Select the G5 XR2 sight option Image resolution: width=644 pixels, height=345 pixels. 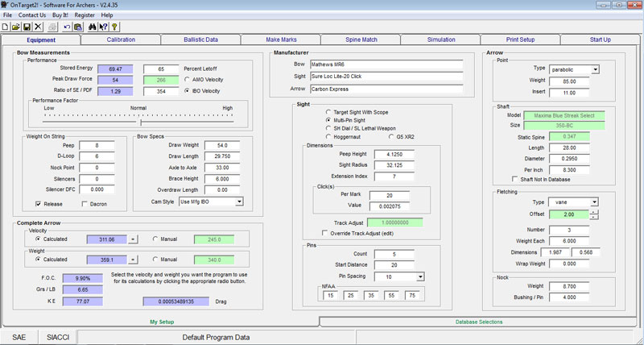click(x=391, y=136)
